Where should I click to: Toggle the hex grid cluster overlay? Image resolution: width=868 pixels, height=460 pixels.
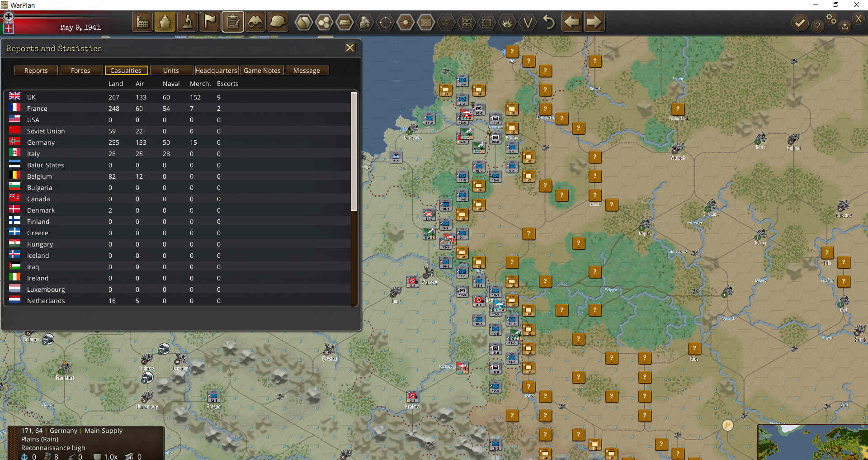pos(324,22)
